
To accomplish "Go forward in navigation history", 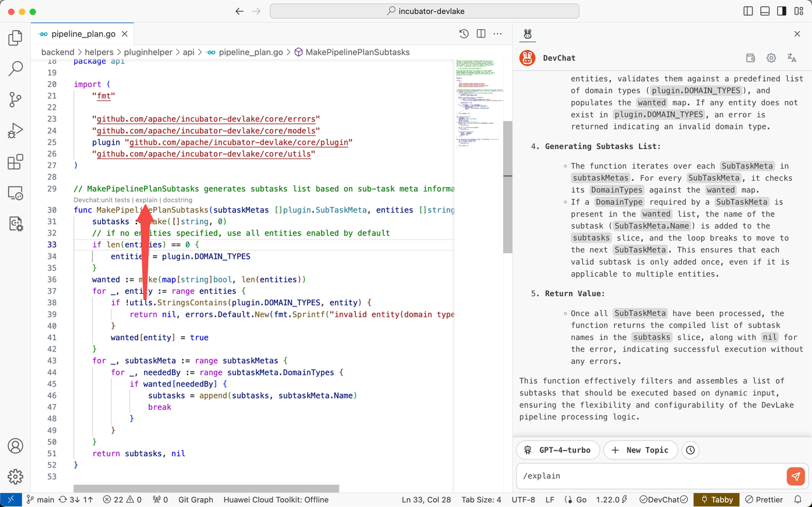I will (x=256, y=11).
